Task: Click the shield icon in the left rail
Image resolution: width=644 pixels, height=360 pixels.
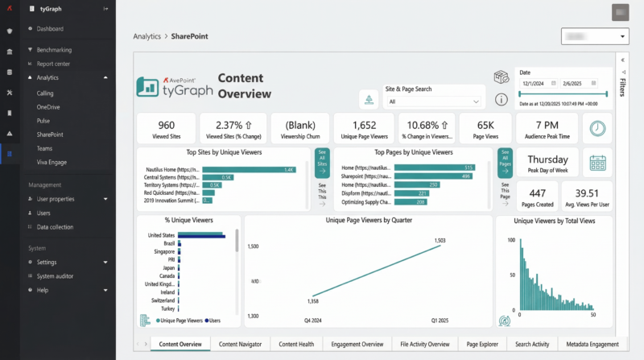Action: click(x=9, y=31)
